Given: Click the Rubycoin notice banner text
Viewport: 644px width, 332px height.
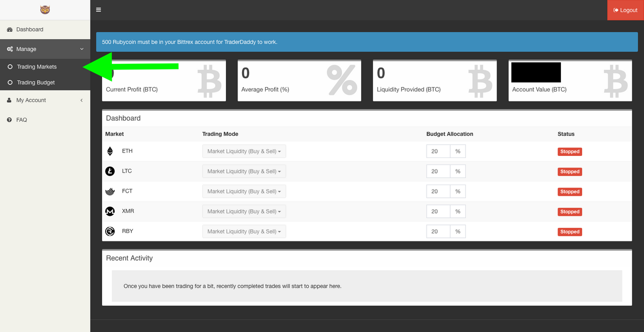Looking at the screenshot, I should coord(189,42).
